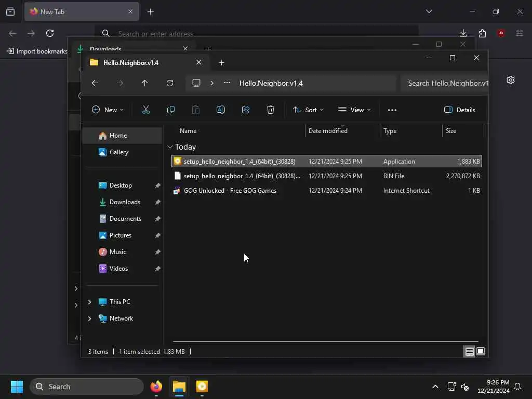
Task: Select GOG Unlocked - Free GOG Games shortcut
Action: coord(326,190)
